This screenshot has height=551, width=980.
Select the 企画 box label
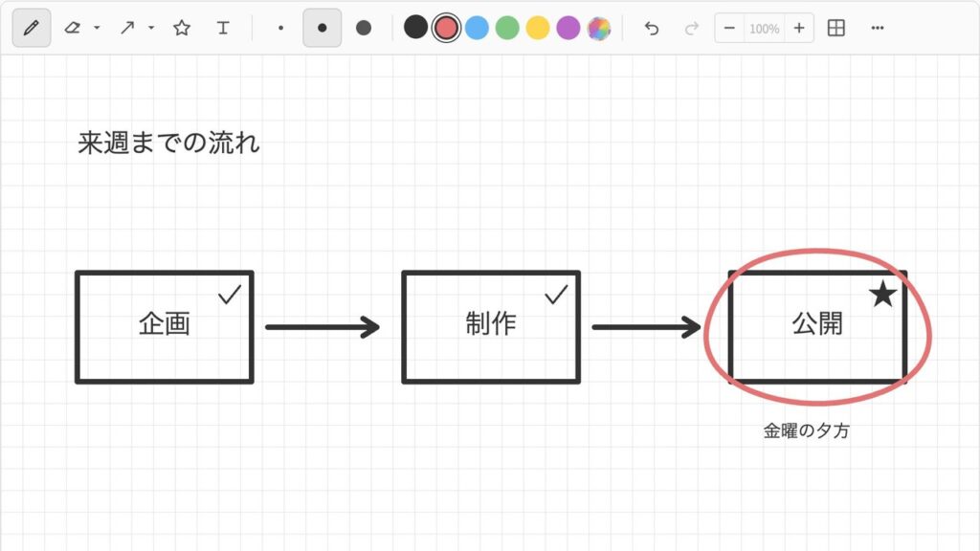(165, 323)
